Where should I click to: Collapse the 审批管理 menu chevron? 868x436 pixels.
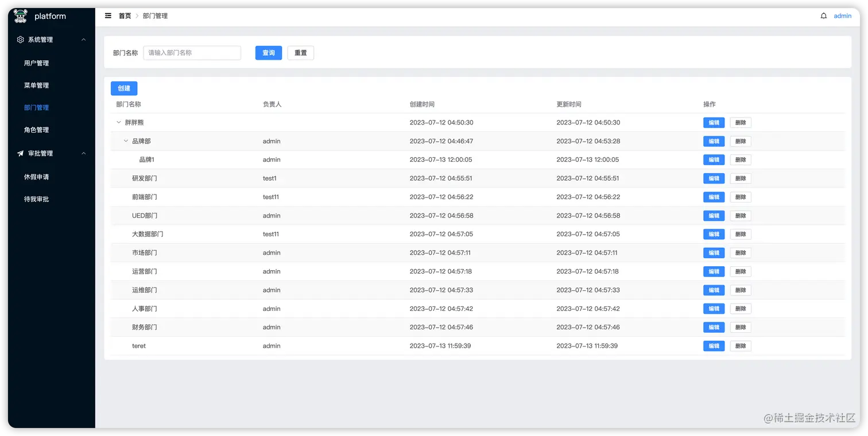coord(84,153)
